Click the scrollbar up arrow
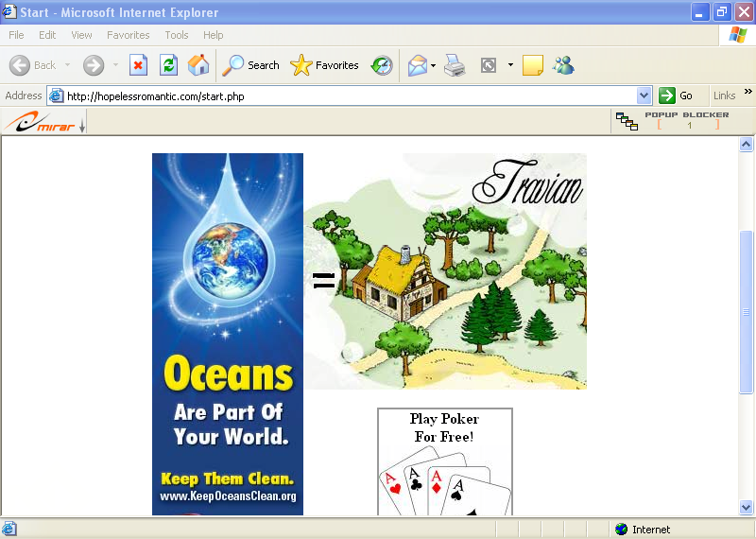The image size is (756, 539). pyautogui.click(x=746, y=145)
